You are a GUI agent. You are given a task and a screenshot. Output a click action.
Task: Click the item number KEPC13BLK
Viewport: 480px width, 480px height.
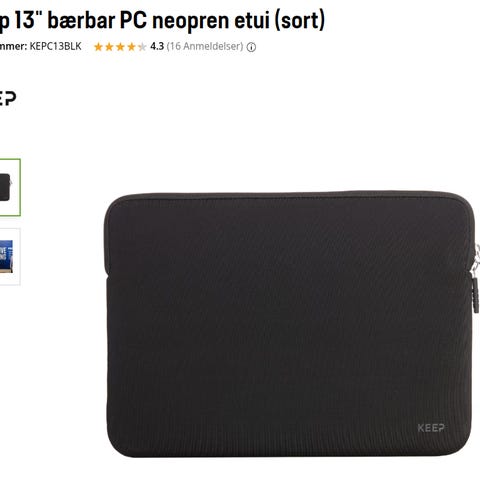point(55,46)
